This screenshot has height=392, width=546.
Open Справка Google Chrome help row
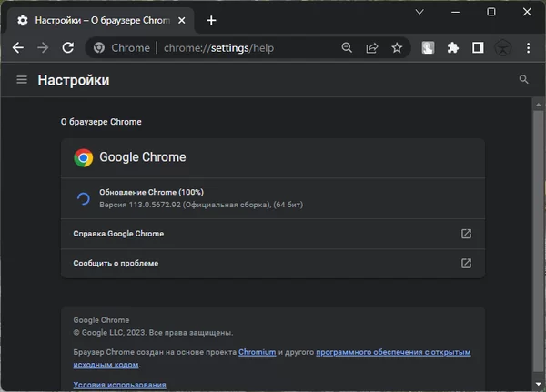273,234
